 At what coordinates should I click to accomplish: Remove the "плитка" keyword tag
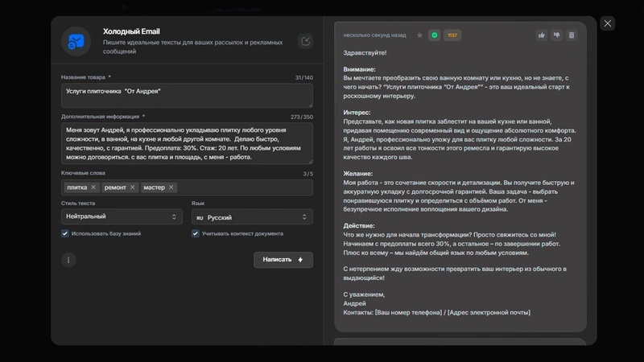coord(93,187)
